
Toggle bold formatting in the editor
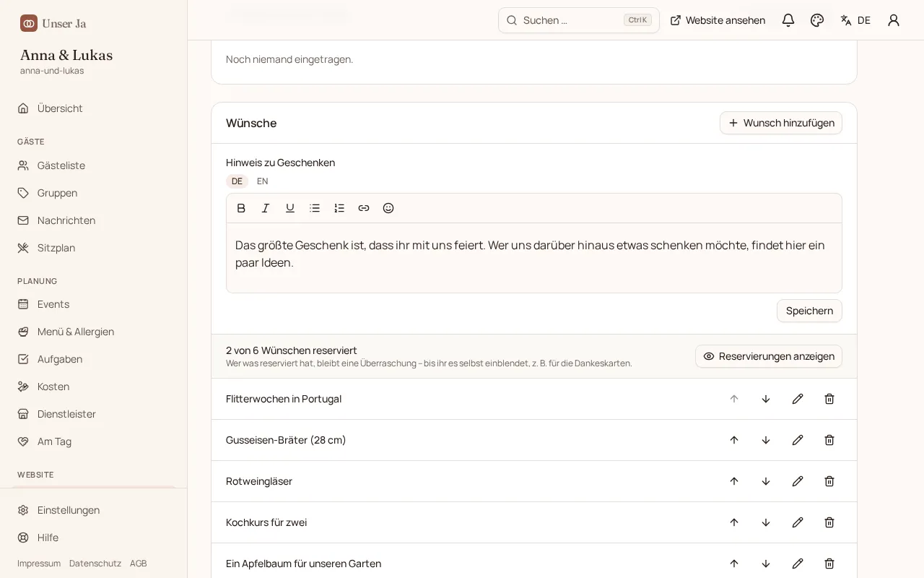click(x=241, y=208)
